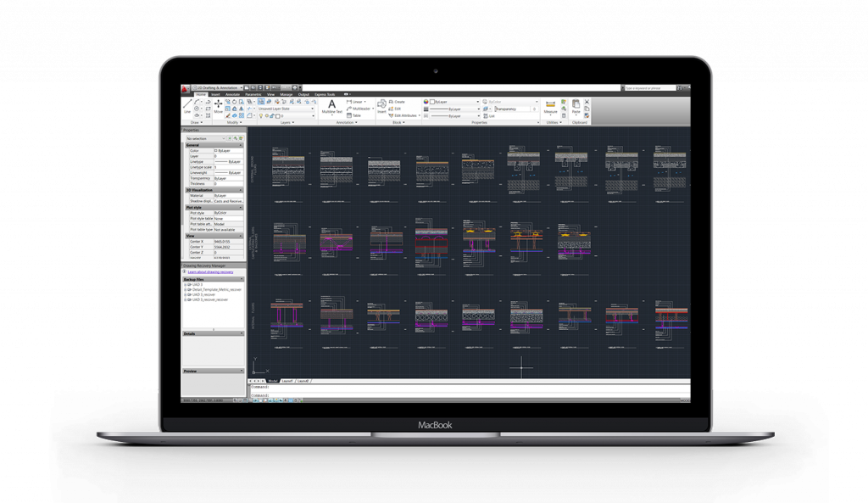Expand the UAD 3 backup file node
Screen dimensions: 868x503
(185, 285)
